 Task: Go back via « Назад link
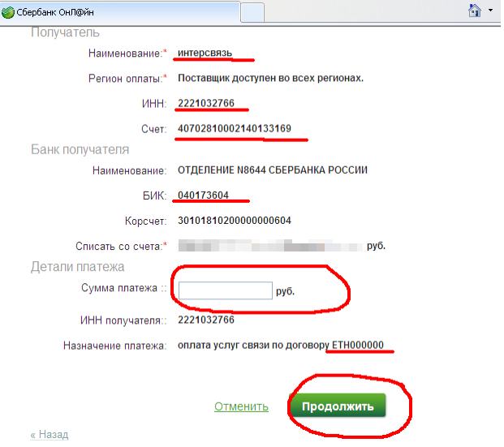[x=50, y=435]
